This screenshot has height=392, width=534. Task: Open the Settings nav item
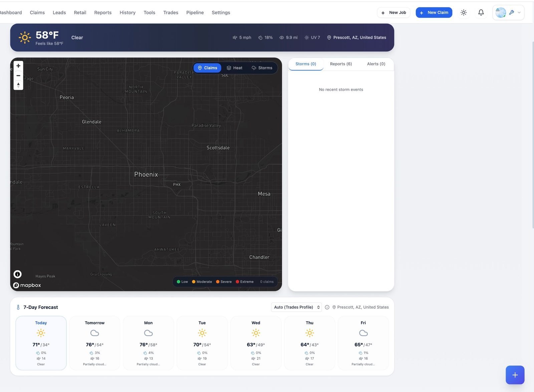point(221,13)
